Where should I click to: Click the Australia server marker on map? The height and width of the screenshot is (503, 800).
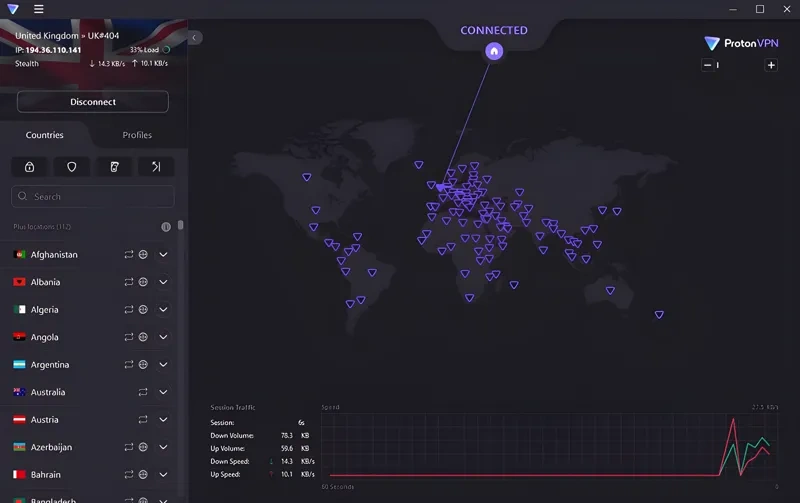[x=610, y=291]
